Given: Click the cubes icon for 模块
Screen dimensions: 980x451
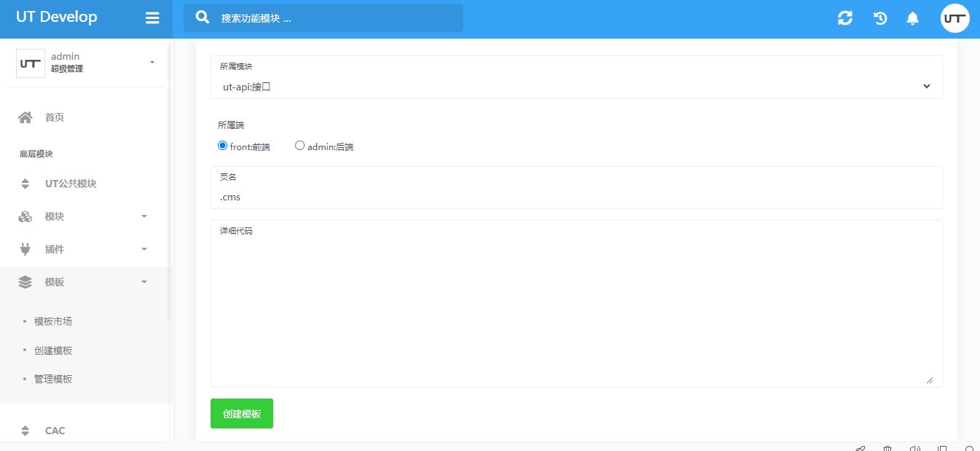Looking at the screenshot, I should click(x=26, y=216).
